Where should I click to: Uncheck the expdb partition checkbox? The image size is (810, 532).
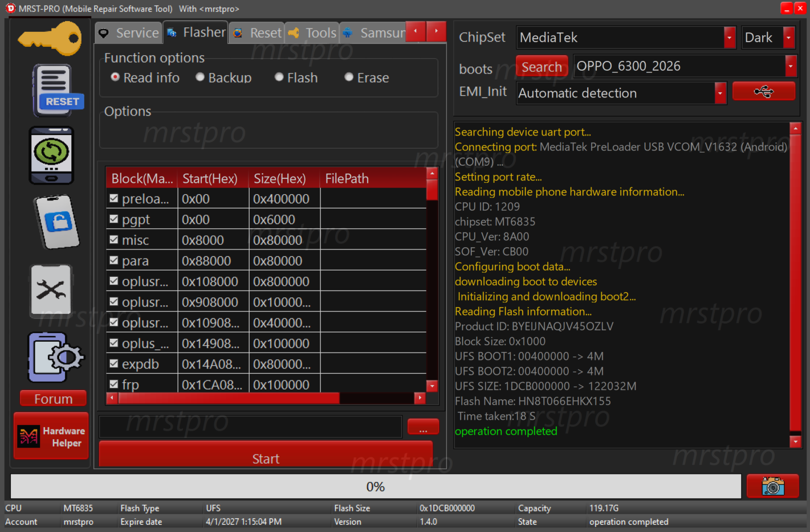[114, 363]
